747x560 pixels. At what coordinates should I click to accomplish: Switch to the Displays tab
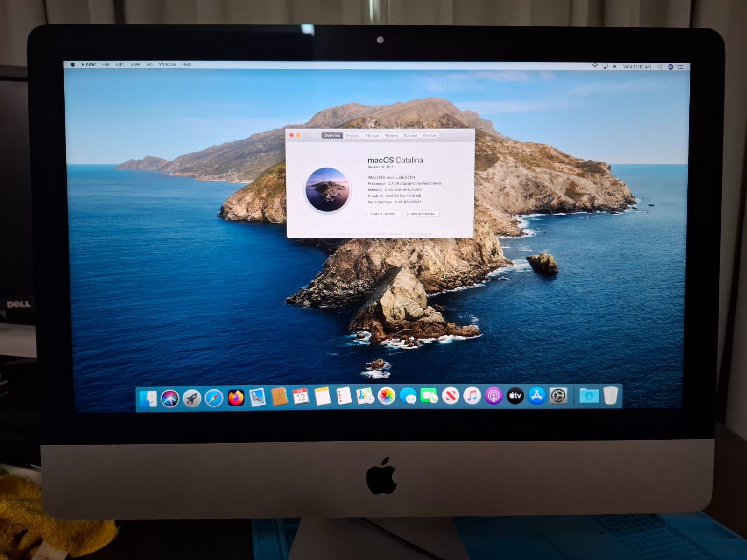click(353, 135)
